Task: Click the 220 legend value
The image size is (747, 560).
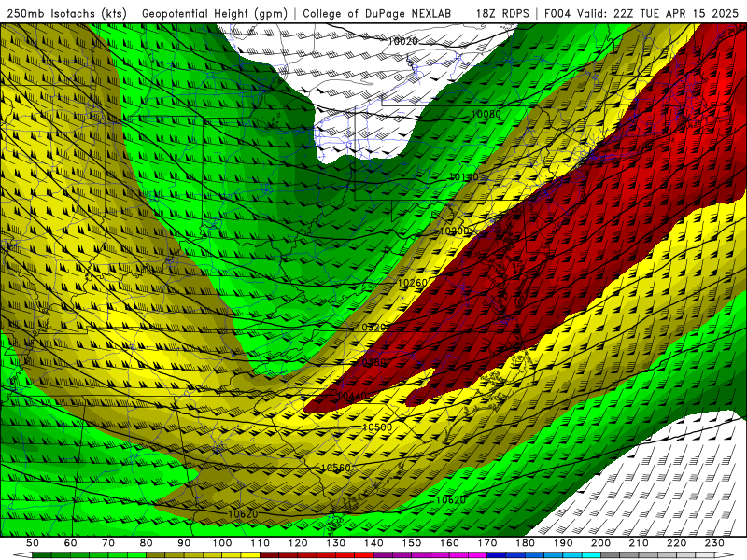Action: click(x=676, y=543)
